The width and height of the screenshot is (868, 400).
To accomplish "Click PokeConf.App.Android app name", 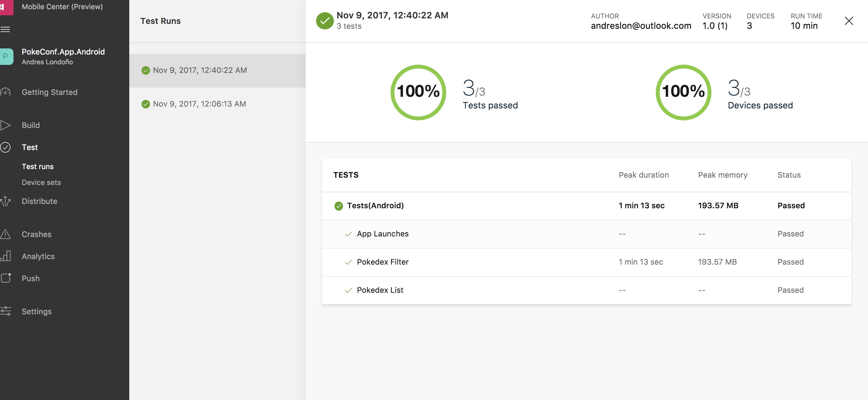I will [x=63, y=51].
